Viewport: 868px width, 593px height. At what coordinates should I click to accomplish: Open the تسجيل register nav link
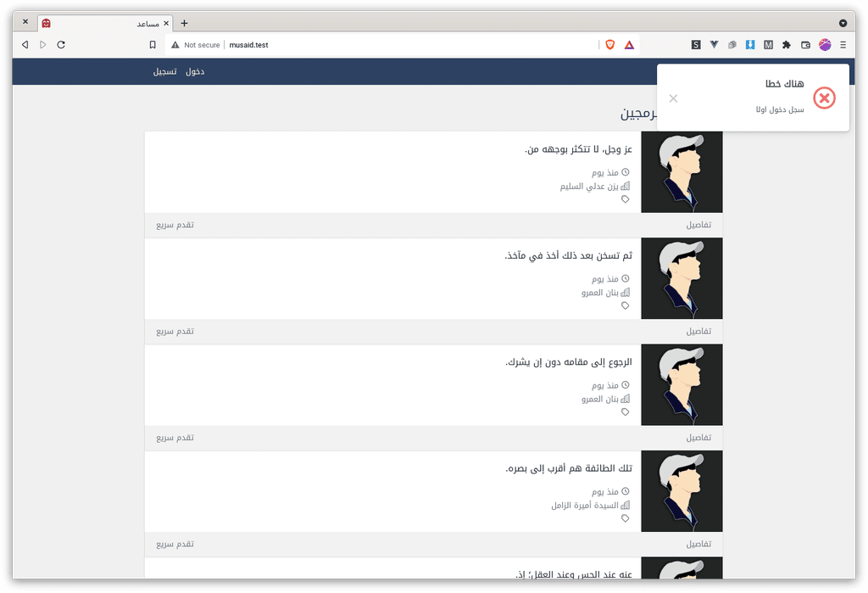(x=165, y=71)
